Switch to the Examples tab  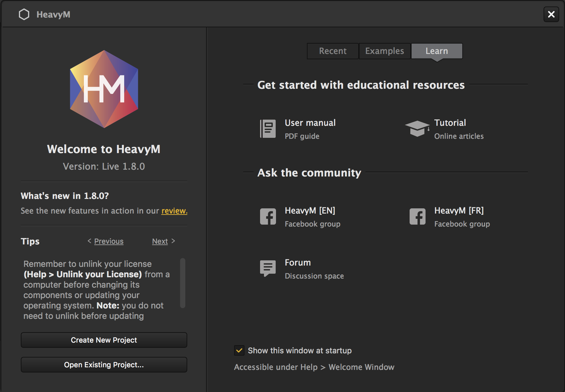[x=385, y=51]
